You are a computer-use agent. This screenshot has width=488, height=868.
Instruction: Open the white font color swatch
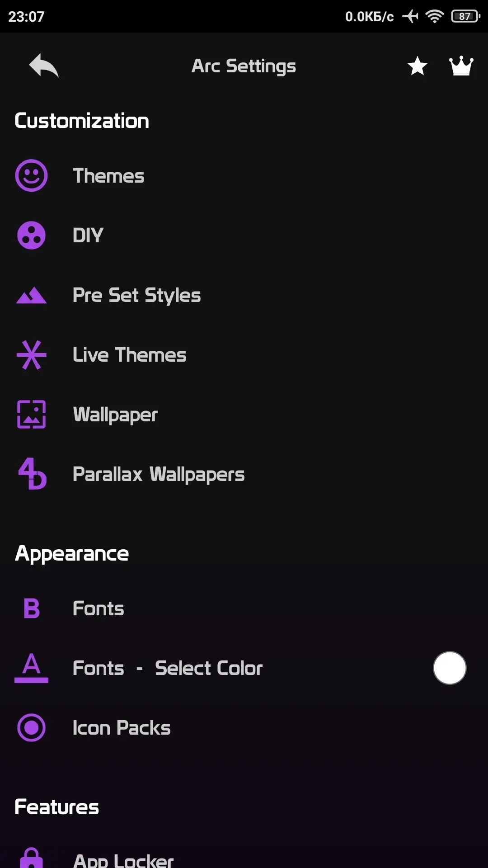450,668
